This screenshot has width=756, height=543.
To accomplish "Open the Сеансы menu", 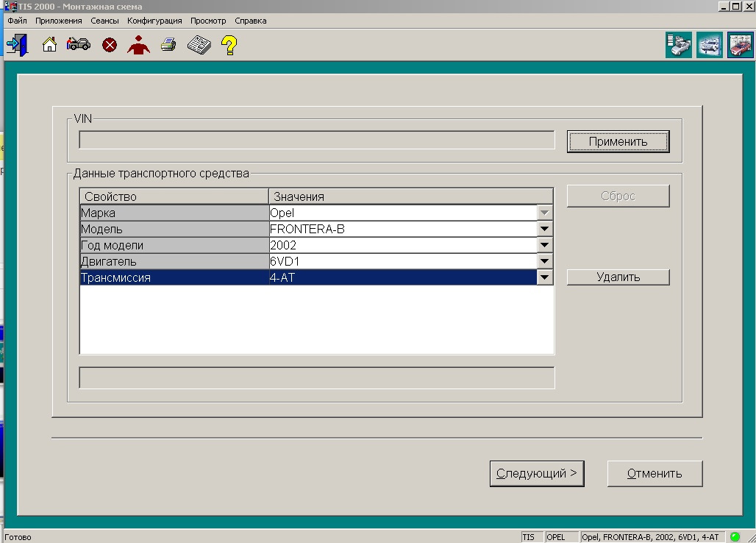I will click(104, 21).
